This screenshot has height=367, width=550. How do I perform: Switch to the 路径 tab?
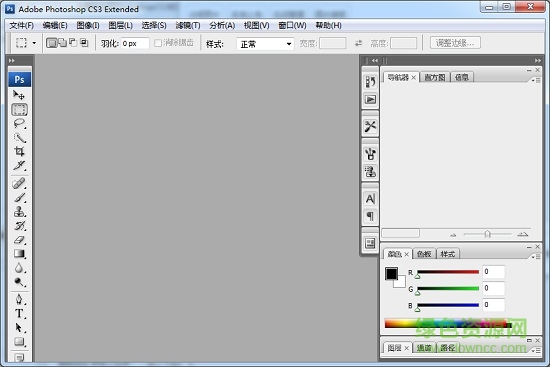tap(448, 348)
